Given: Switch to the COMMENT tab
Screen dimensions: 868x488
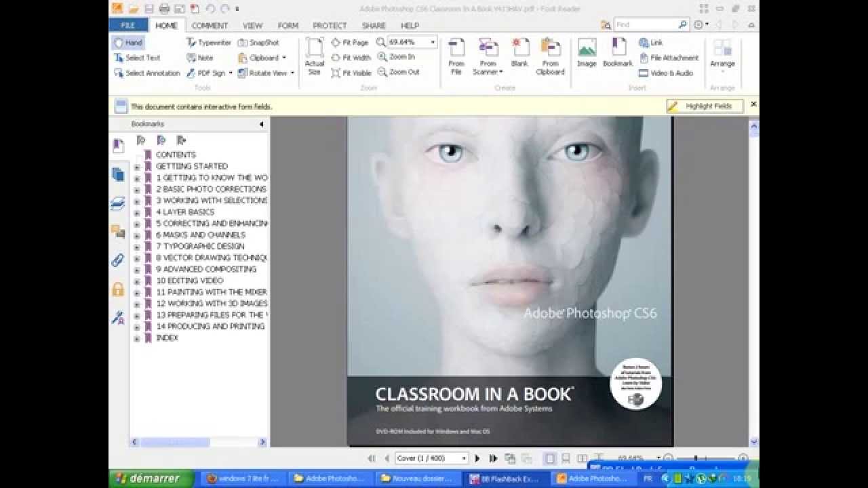Looking at the screenshot, I should [x=210, y=26].
